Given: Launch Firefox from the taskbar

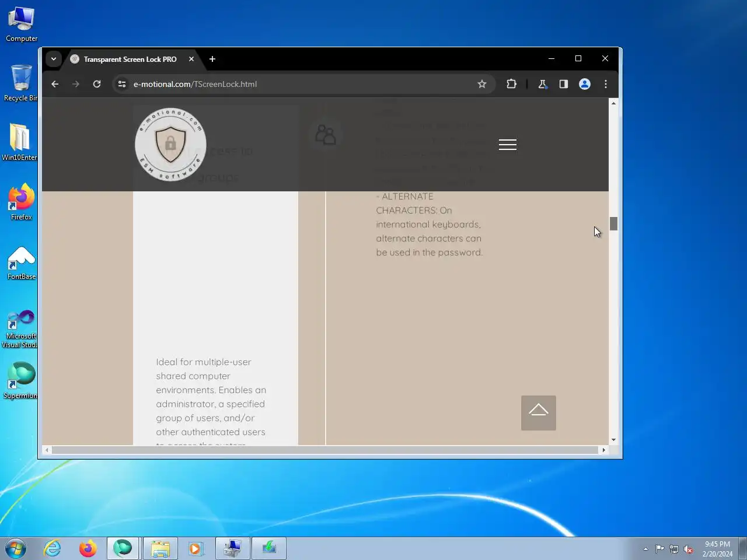Looking at the screenshot, I should (88, 548).
